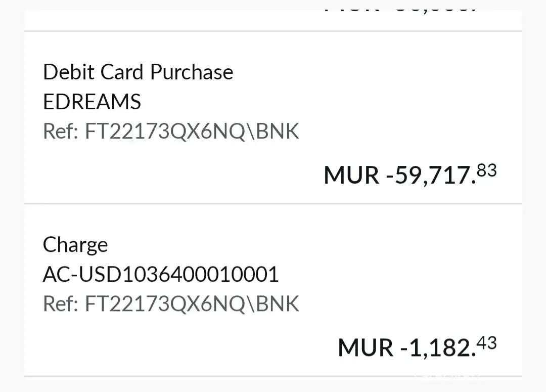546x392 pixels.
Task: Tap the MUR -59,717.83 amount
Action: click(409, 175)
